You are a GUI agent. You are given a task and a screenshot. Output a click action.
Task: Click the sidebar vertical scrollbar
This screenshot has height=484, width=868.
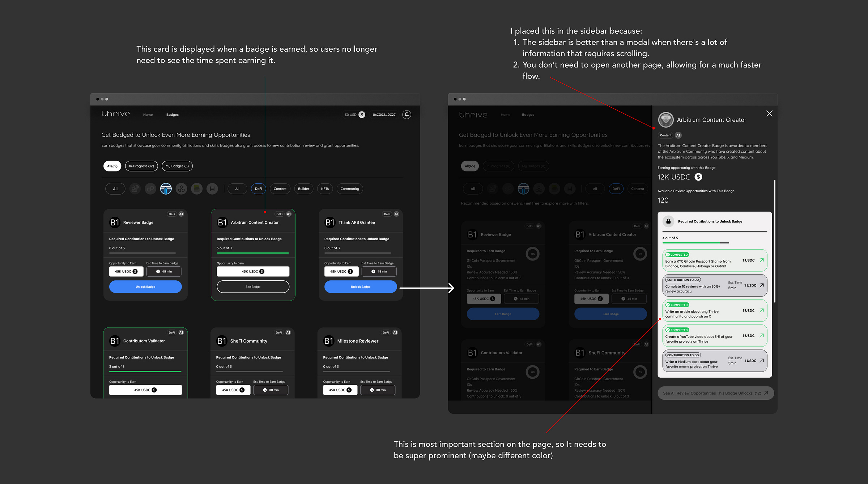click(x=775, y=241)
